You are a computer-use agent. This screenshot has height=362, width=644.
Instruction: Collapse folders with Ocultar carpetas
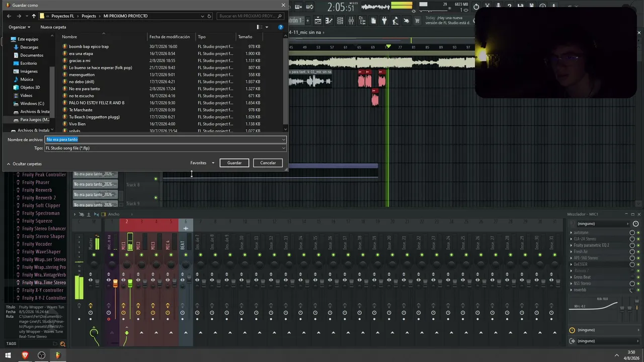24,164
